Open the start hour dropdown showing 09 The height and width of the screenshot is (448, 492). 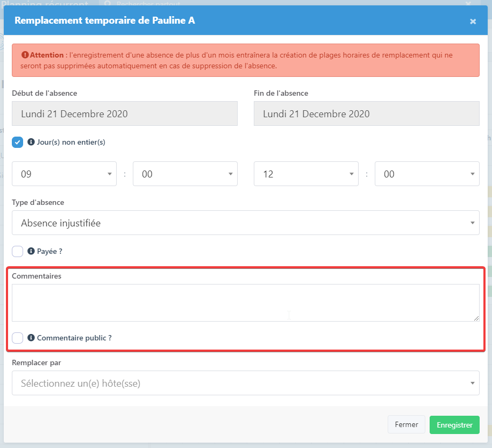click(64, 174)
